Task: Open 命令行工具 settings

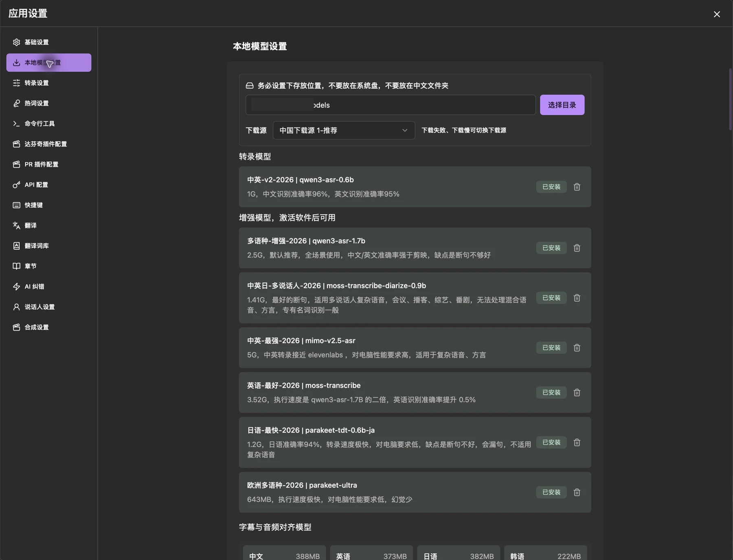Action: [x=49, y=124]
